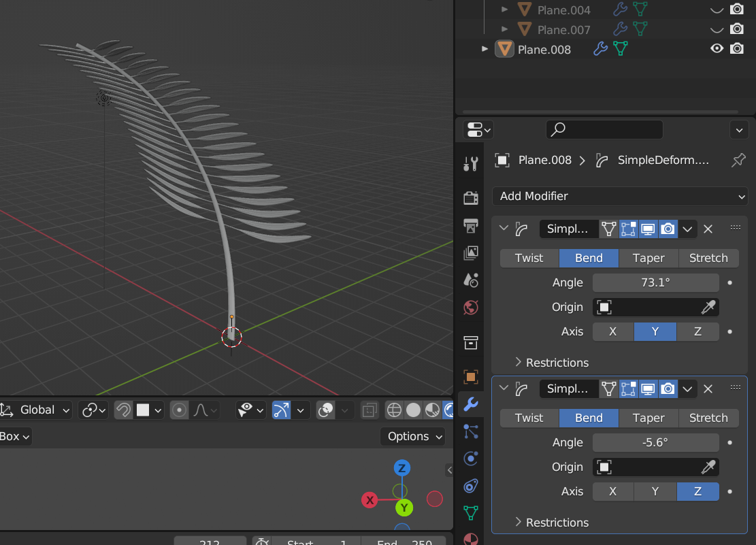Select Twist mode in second modifier
This screenshot has width=756, height=545.
(529, 418)
